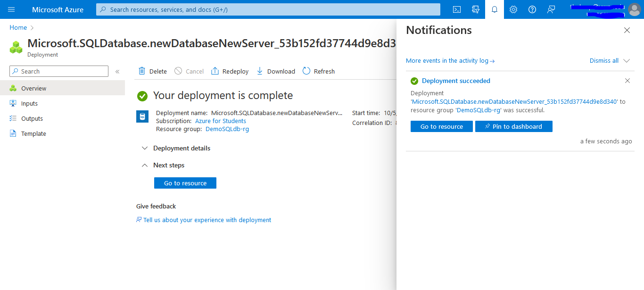Click the disabled Cancel toolbar button
This screenshot has width=644, height=290.
point(189,71)
